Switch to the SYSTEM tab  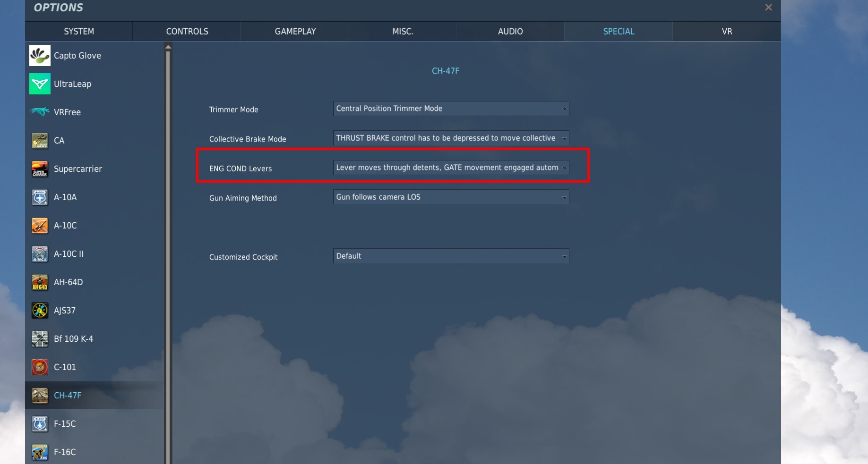(79, 31)
